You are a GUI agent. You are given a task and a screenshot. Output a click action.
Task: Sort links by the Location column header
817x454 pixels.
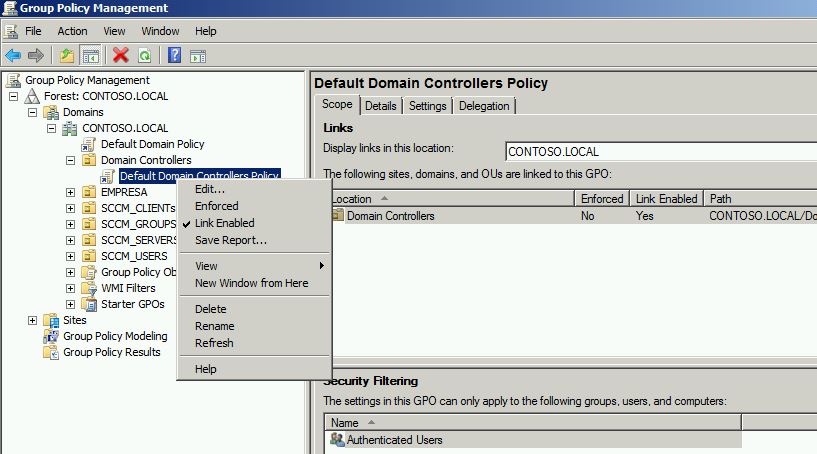pyautogui.click(x=450, y=199)
